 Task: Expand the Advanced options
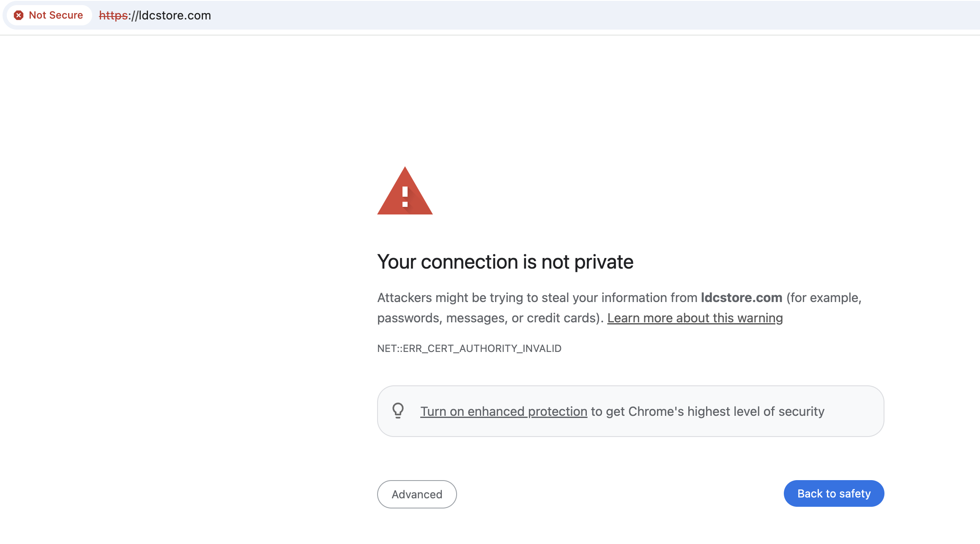[417, 494]
